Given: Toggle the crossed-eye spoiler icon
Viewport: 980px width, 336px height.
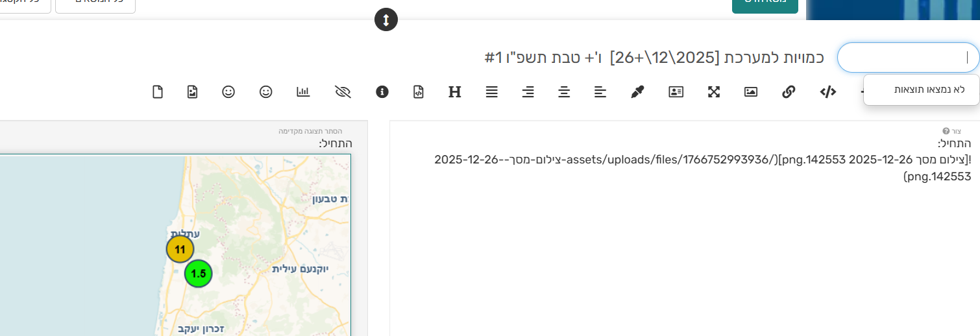Looking at the screenshot, I should (343, 91).
